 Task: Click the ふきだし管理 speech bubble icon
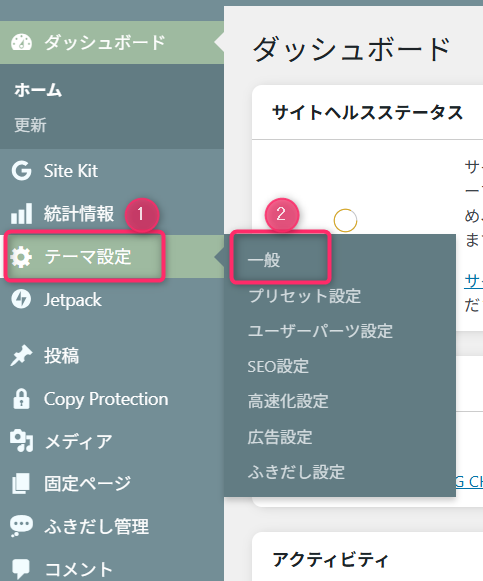pyautogui.click(x=21, y=526)
